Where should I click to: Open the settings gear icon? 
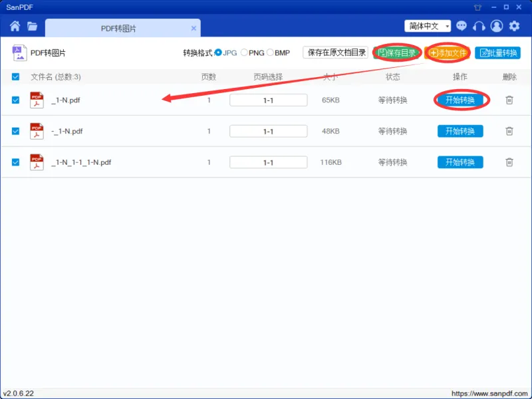514,26
